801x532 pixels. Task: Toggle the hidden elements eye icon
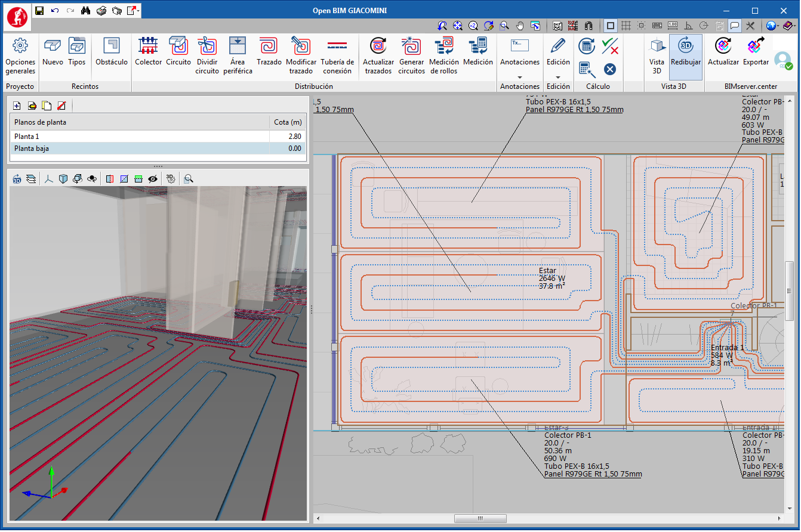153,178
